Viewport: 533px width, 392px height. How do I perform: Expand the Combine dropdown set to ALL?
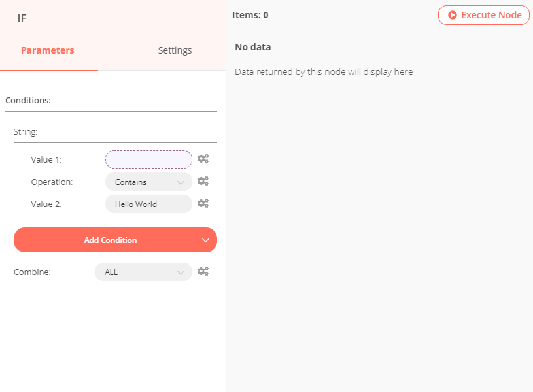[x=143, y=272]
